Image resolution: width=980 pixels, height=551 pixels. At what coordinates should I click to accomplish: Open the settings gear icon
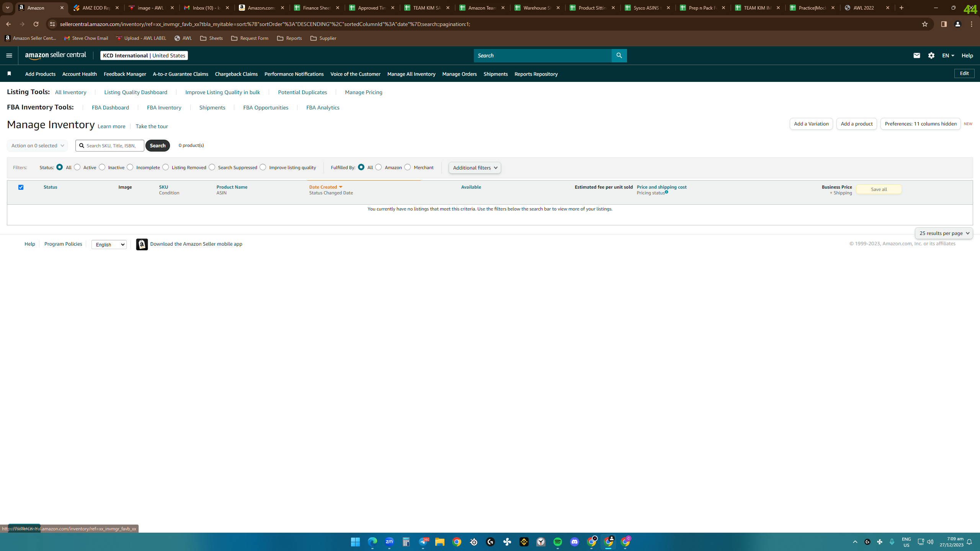(931, 55)
